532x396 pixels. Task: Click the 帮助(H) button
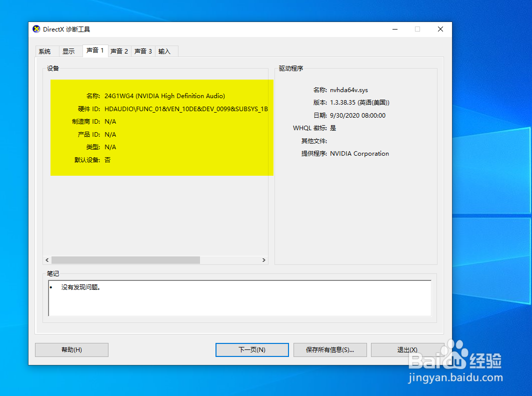pyautogui.click(x=71, y=350)
